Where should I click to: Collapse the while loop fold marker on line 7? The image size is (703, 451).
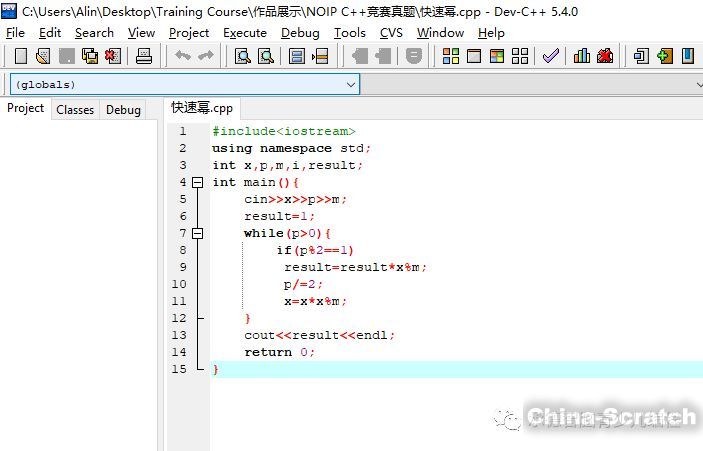click(197, 233)
